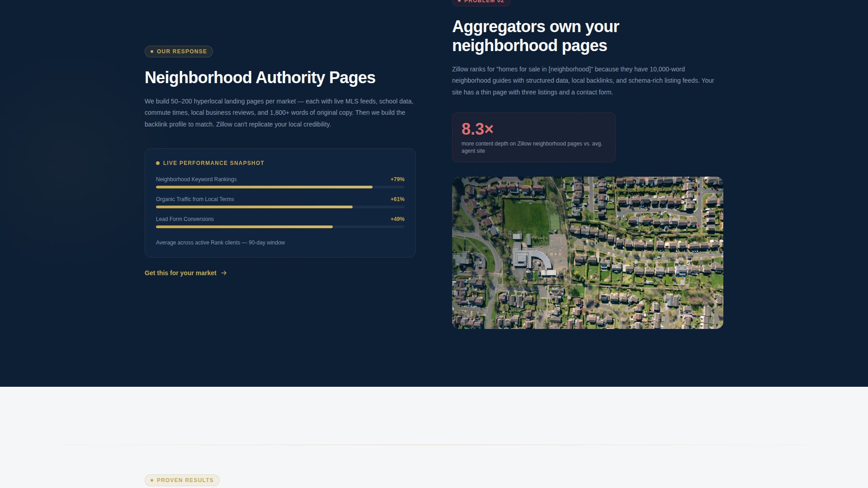Click the PROBLEM 02 pill badge
The height and width of the screenshot is (488, 868).
tap(481, 1)
